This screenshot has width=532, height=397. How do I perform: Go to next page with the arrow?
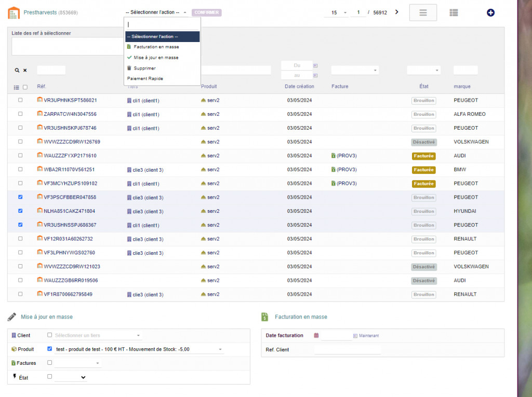397,12
